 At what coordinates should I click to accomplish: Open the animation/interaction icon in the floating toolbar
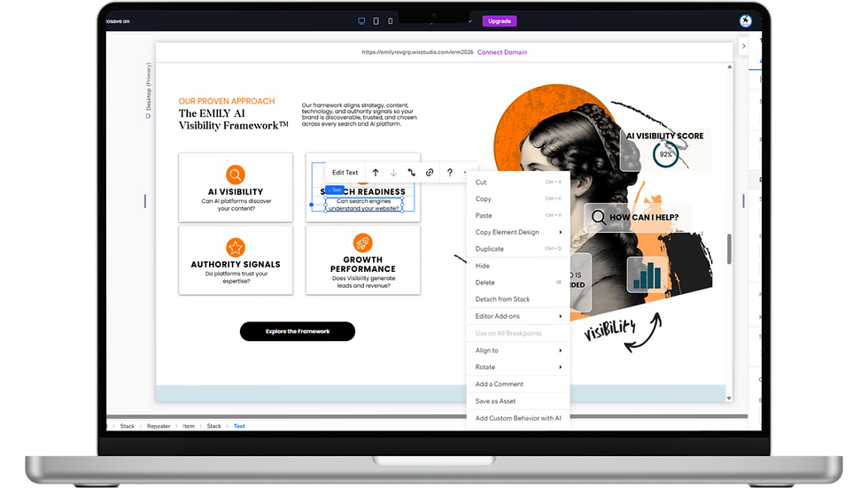click(411, 173)
